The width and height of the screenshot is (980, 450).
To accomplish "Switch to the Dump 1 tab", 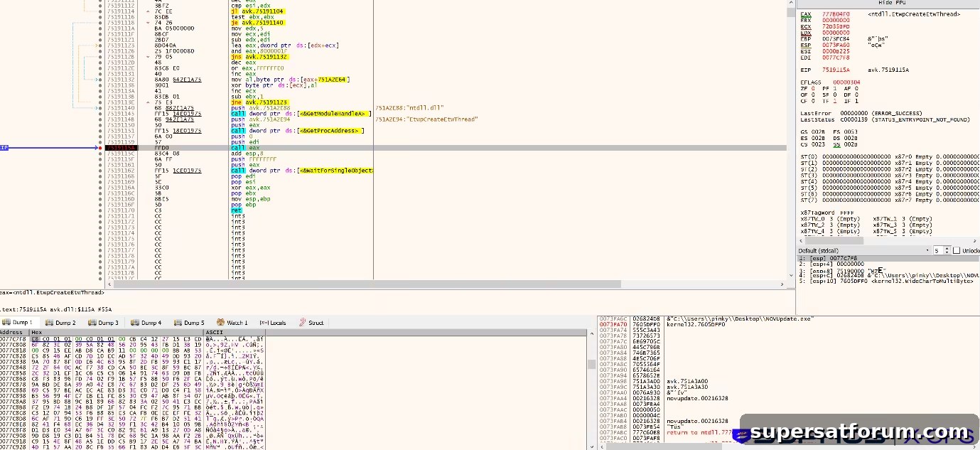I will click(18, 323).
